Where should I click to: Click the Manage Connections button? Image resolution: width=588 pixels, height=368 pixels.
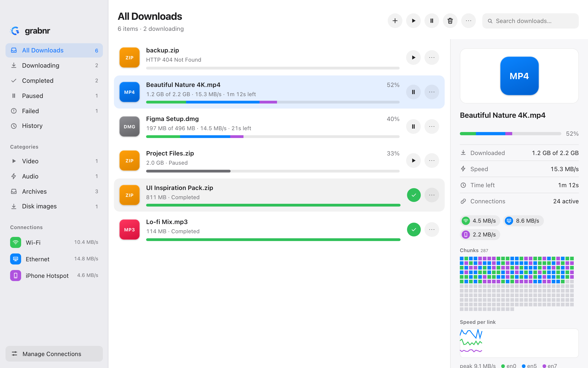point(54,354)
